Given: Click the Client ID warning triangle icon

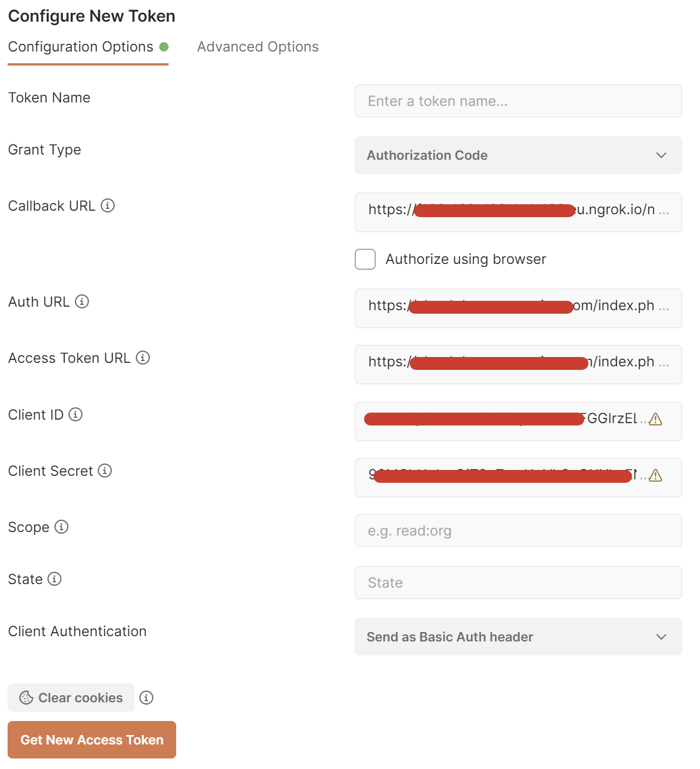Looking at the screenshot, I should 656,419.
